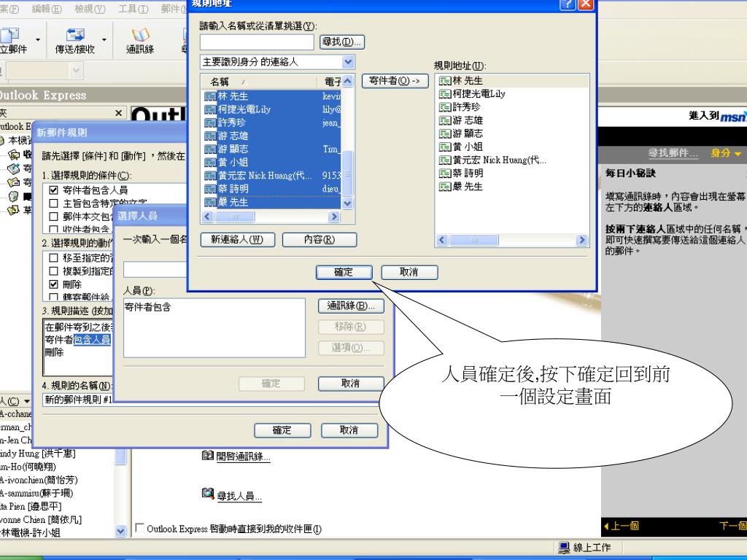Open 立郵件 dropdown arrow
Screen dimensions: 747x560
click(x=38, y=39)
